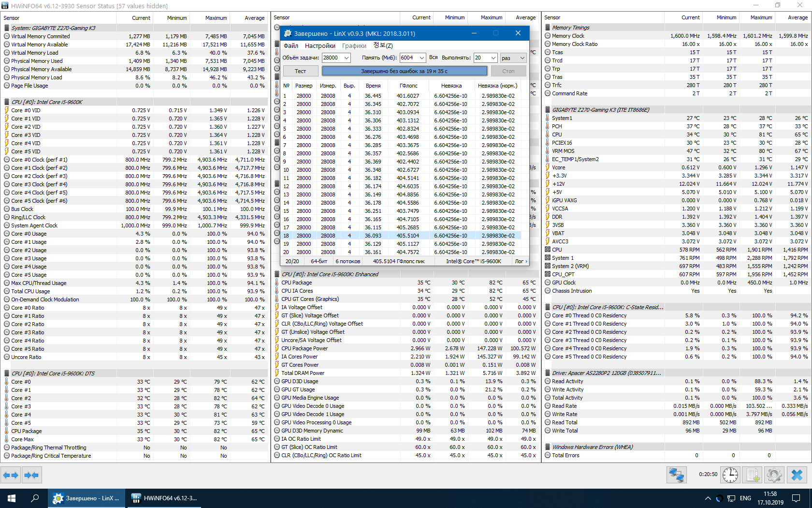Click the icon beside Core #0 Clock (perf #1)
The width and height of the screenshot is (812, 508).
(7, 160)
